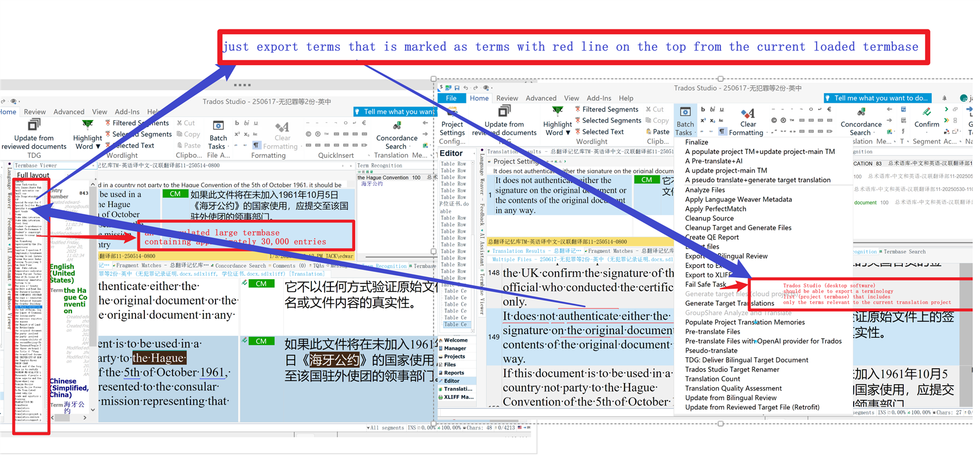Toggle underline formatting in left window
The image size is (980, 457).
pos(255,123)
